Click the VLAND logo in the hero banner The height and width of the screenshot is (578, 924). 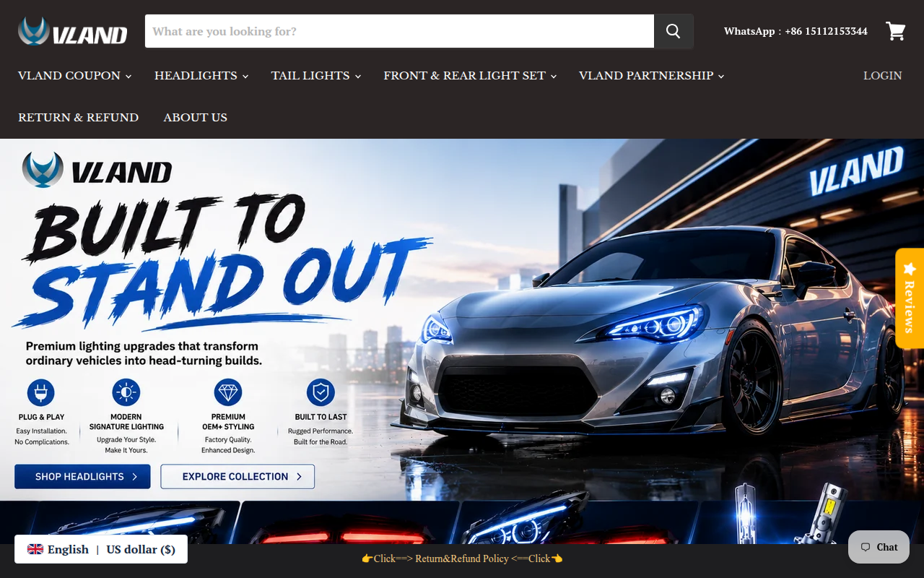click(97, 170)
